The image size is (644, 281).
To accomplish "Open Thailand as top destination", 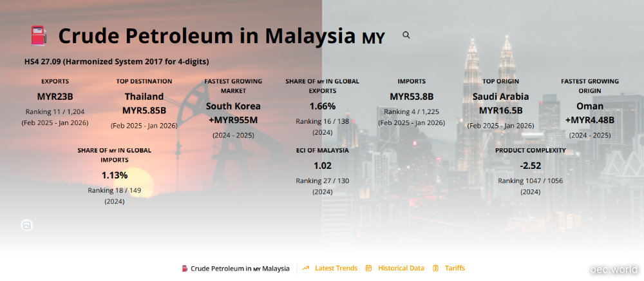I will coord(144,97).
